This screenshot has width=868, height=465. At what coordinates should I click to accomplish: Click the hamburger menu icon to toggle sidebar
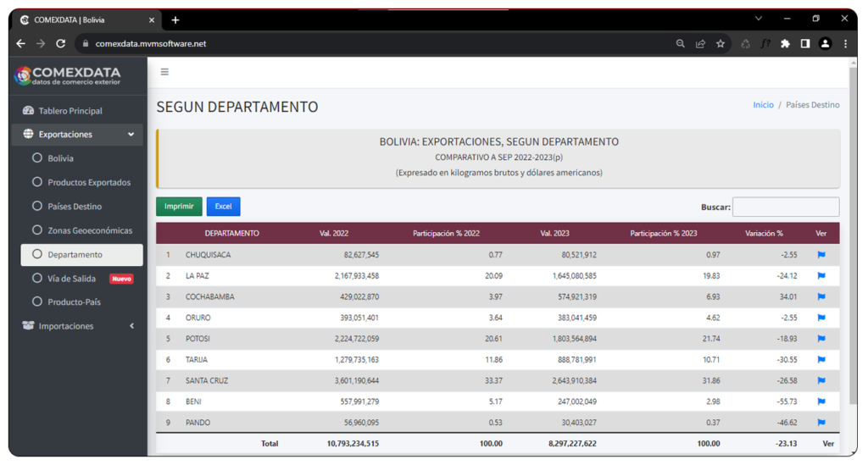(x=164, y=72)
